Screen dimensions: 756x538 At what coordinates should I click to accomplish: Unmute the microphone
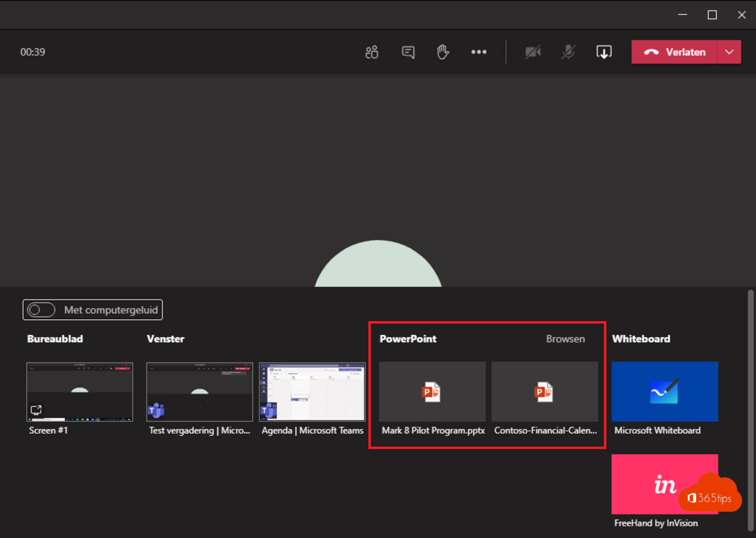click(568, 52)
